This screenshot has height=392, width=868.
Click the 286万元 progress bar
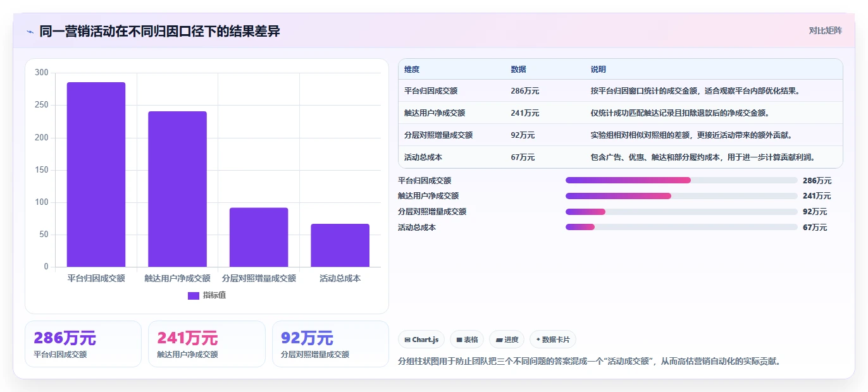tap(681, 180)
